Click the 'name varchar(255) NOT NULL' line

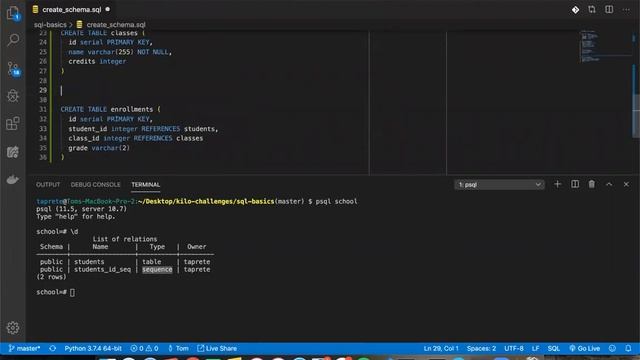120,52
